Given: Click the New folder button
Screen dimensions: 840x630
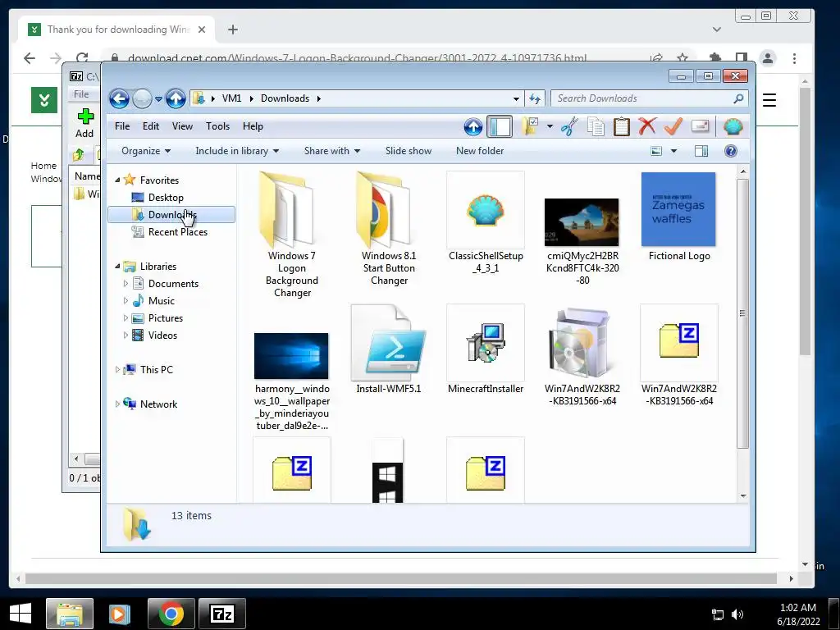Looking at the screenshot, I should pyautogui.click(x=480, y=151).
